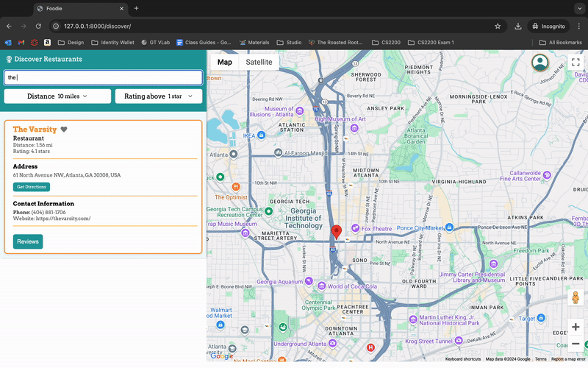Viewport: 588px width, 368px height.
Task: Open the Identity Wallet bookmarks folder
Action: point(112,43)
